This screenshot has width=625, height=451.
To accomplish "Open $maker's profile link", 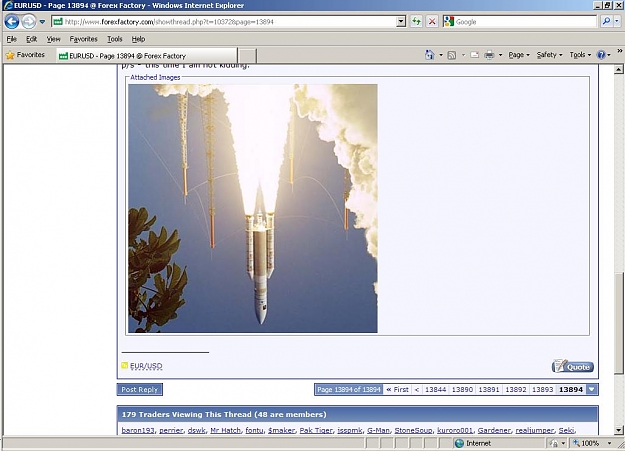I will 281,430.
